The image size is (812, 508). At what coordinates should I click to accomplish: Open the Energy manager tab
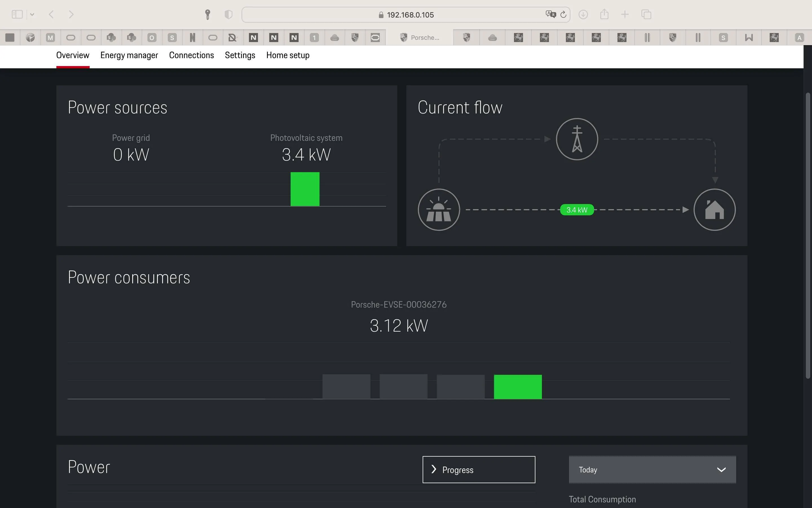pyautogui.click(x=129, y=55)
